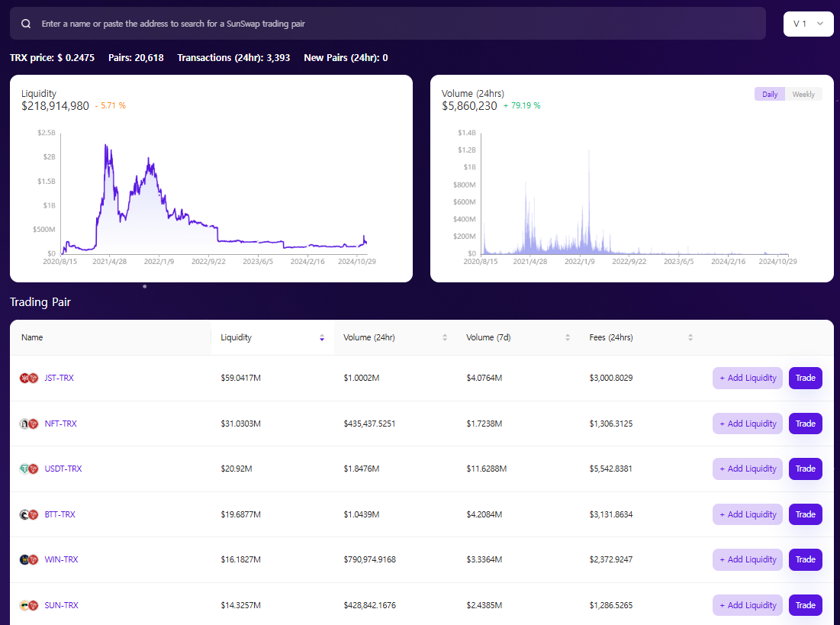Click the $5,860,230 volume total

pyautogui.click(x=469, y=105)
